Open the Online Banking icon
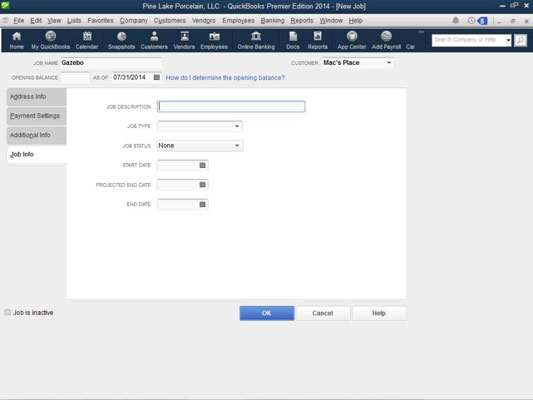Screen dimensions: 533x400 (x=256, y=40)
